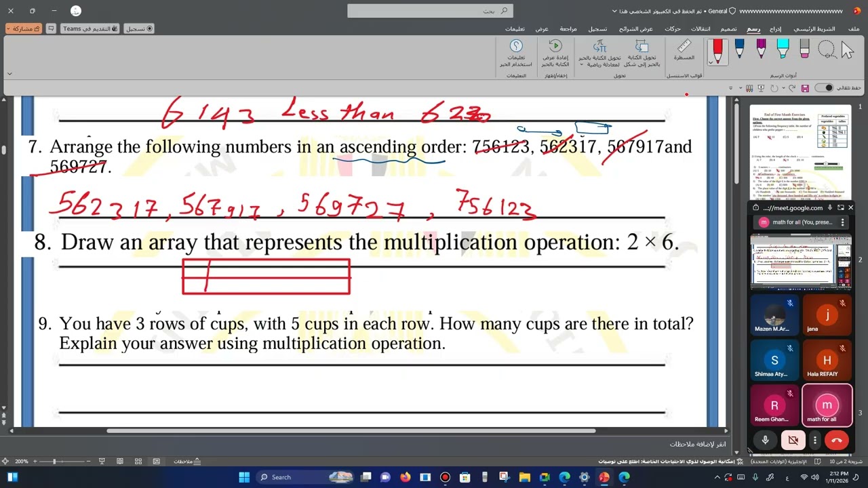Click undo arrow in quick access toolbar

click(793, 88)
